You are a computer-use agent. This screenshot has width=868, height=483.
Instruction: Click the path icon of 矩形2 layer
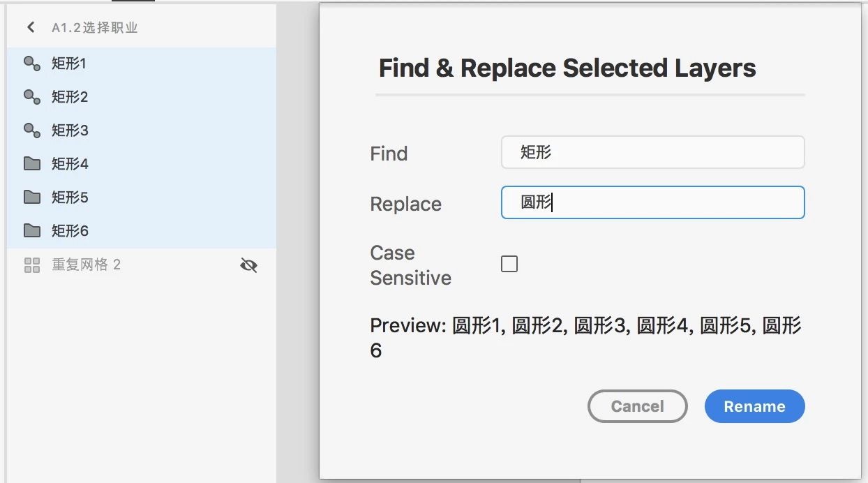point(32,97)
